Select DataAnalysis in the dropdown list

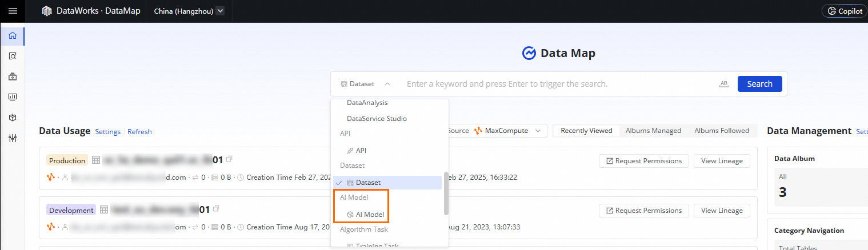click(367, 103)
